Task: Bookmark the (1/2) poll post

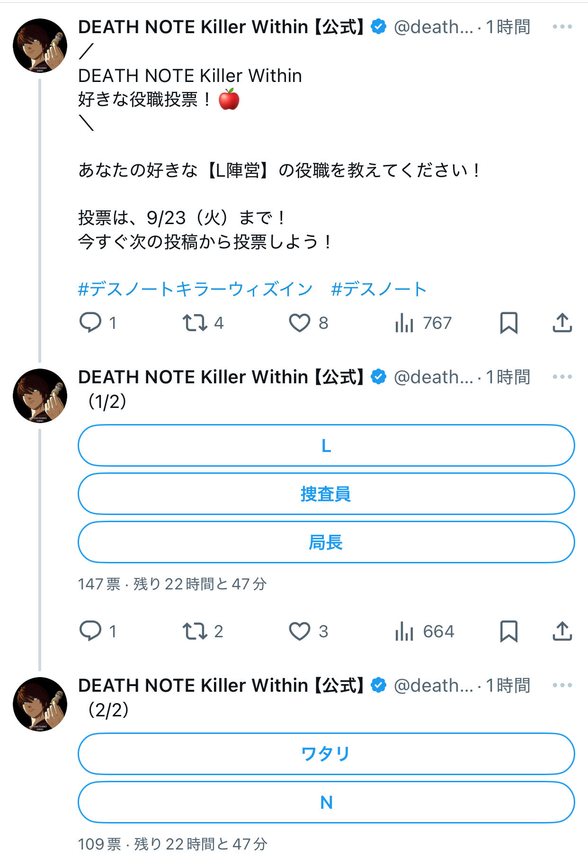Action: coord(509,631)
